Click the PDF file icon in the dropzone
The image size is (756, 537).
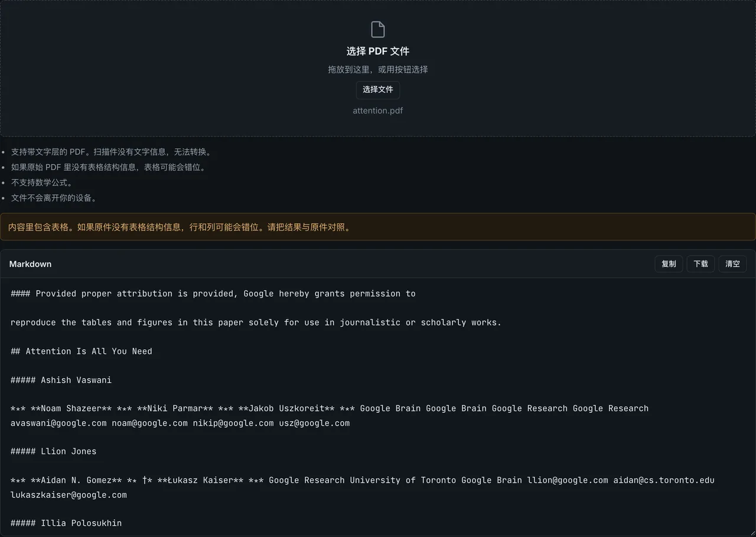click(x=378, y=29)
